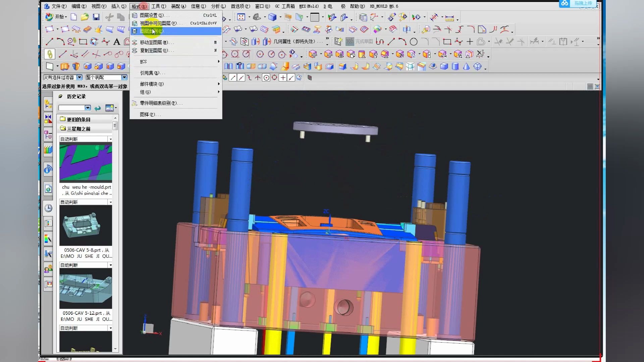This screenshot has width=644, height=362.
Task: Click the Open file folder icon
Action: pos(85,17)
